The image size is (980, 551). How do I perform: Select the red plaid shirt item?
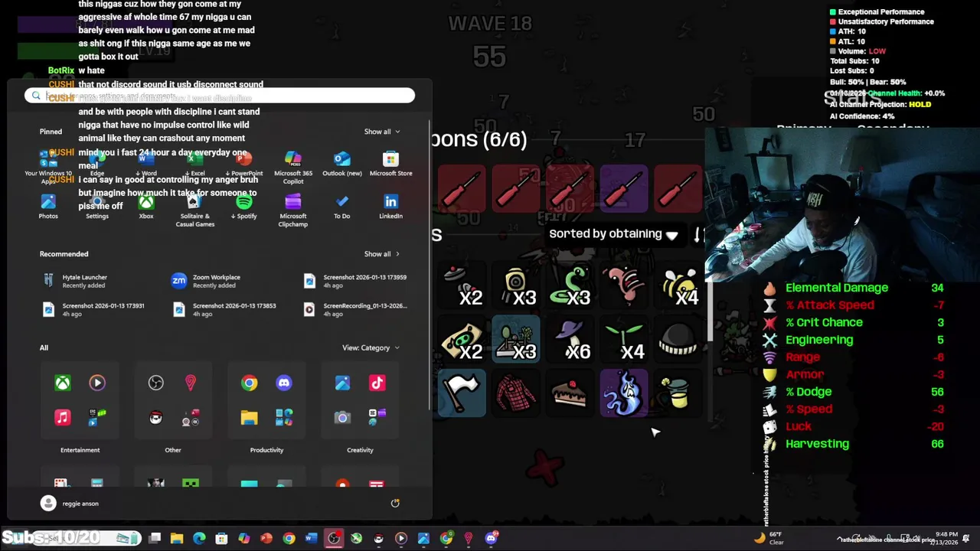tap(516, 393)
